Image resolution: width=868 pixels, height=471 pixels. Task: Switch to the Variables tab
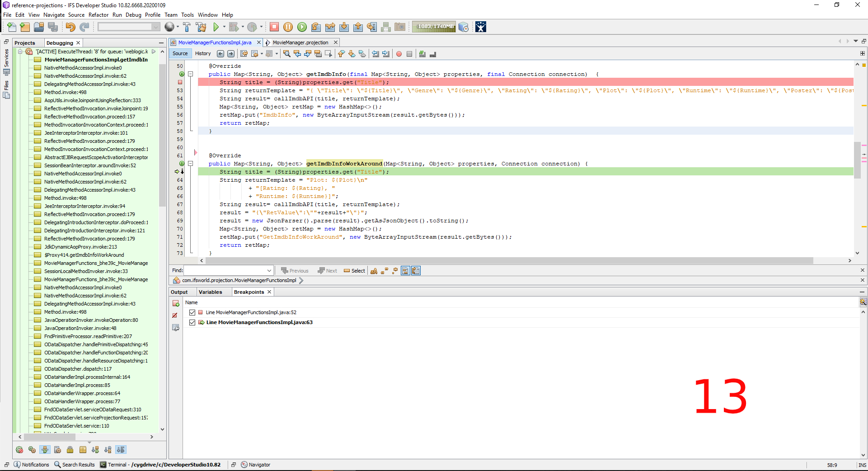click(210, 292)
